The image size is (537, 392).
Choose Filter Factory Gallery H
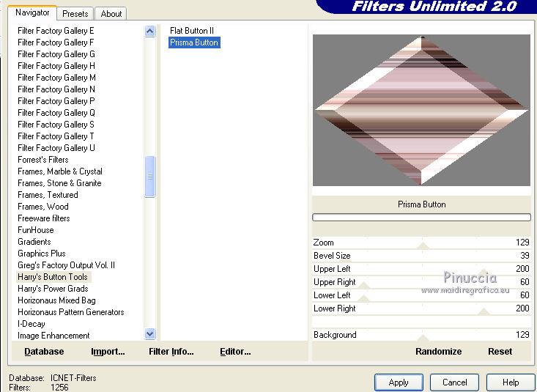click(56, 66)
